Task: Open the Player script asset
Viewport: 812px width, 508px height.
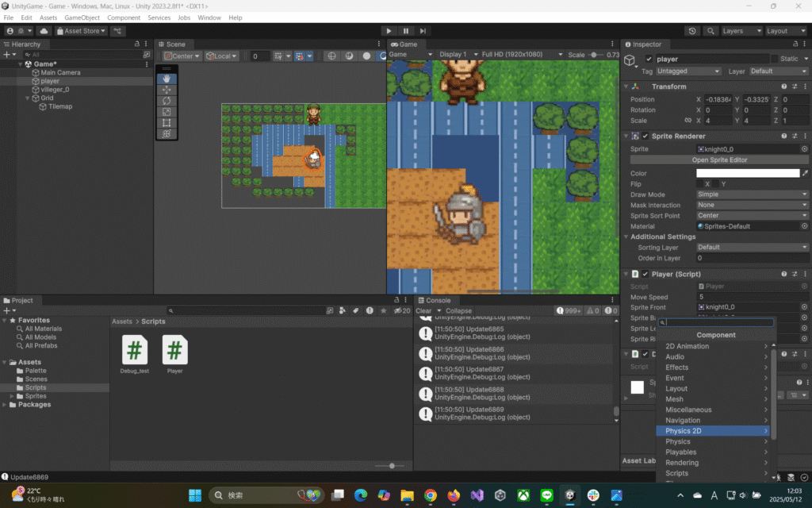Action: click(174, 350)
